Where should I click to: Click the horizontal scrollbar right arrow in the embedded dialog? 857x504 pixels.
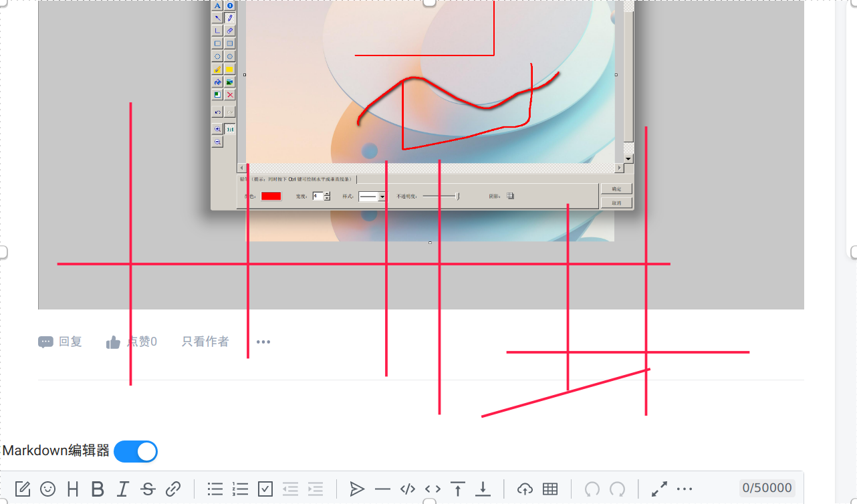pos(619,168)
